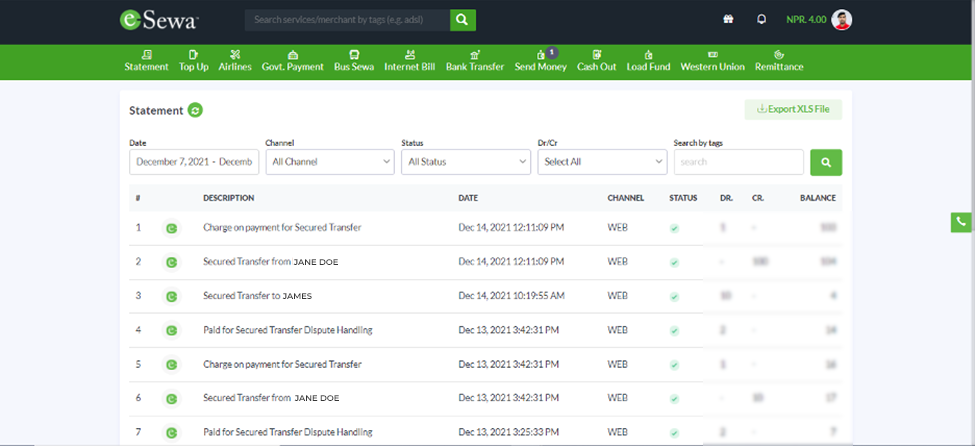This screenshot has width=975, height=446.
Task: Click the green phone support icon
Action: pos(961,222)
